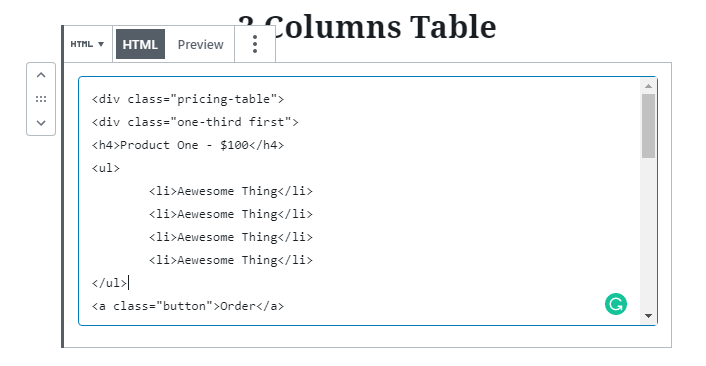
Task: Move block down with chevron arrow
Action: click(41, 123)
